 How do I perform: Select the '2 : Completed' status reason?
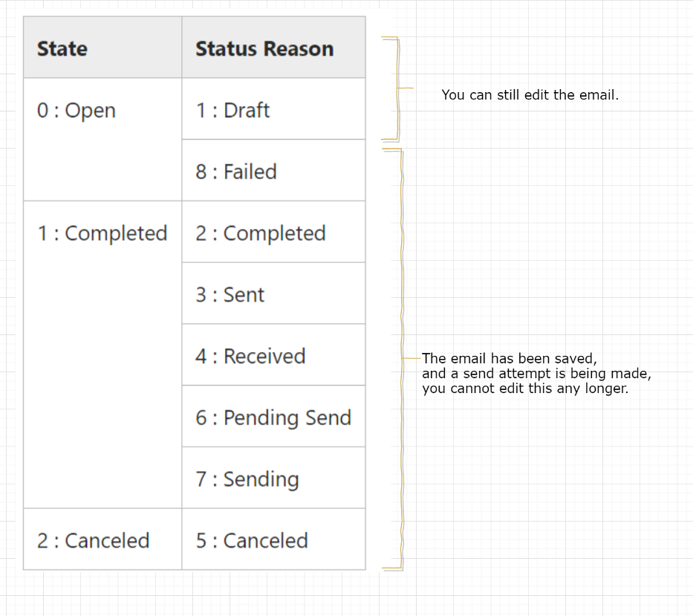coord(273,232)
